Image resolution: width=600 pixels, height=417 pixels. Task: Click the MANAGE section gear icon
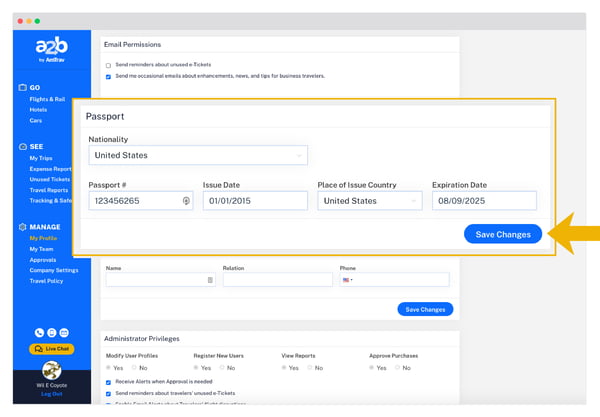pos(22,227)
